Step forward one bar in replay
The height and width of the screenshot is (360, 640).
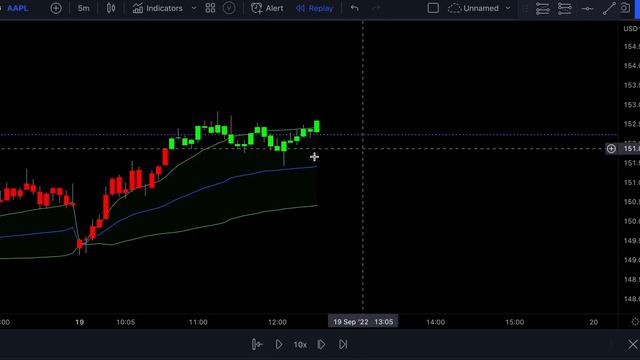coord(321,344)
